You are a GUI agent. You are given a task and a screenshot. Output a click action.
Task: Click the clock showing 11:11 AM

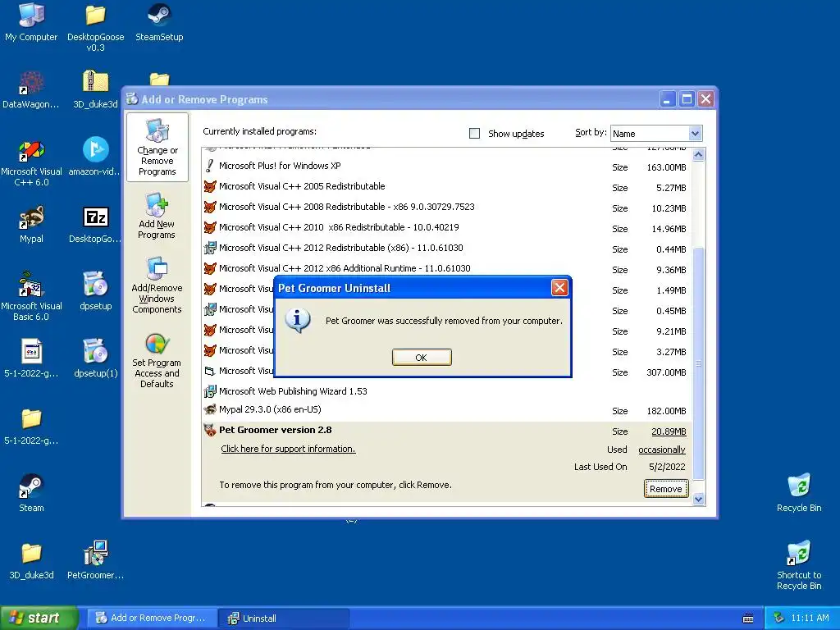tap(810, 619)
